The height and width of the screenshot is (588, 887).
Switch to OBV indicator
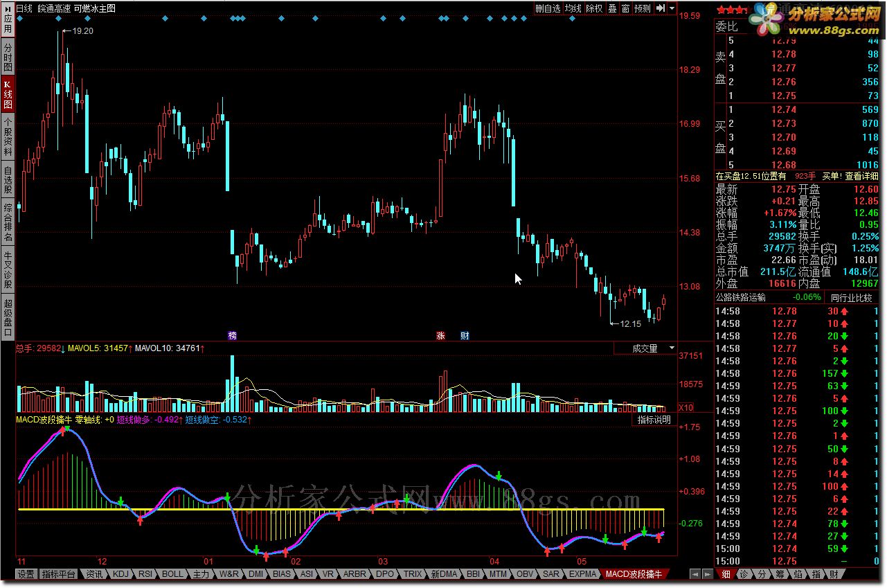[x=526, y=574]
